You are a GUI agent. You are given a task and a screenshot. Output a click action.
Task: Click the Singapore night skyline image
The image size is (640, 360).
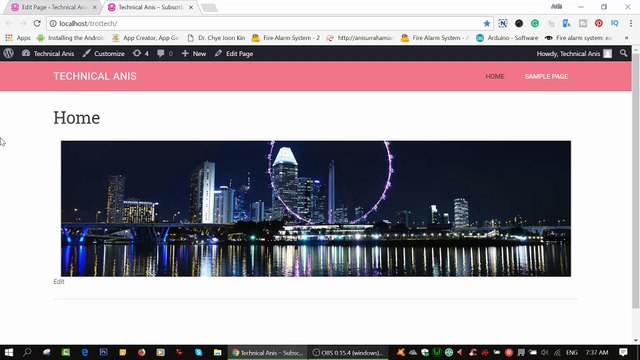click(316, 209)
